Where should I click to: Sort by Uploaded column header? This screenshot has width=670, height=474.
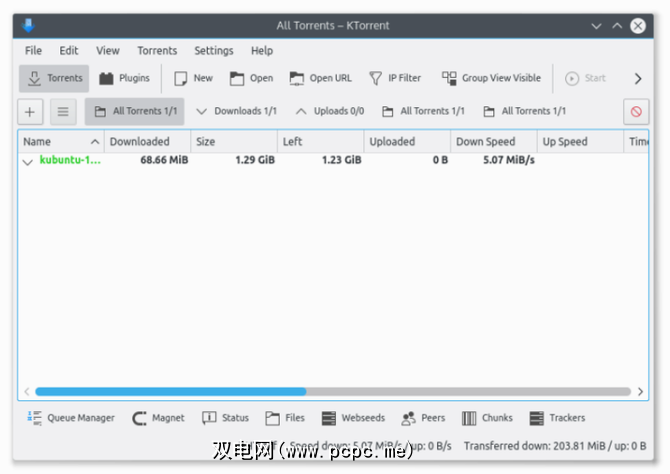[x=408, y=142]
